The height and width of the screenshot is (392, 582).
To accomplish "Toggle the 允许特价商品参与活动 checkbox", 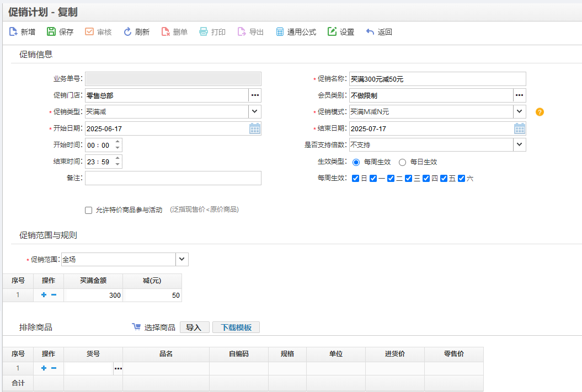I will (x=88, y=210).
